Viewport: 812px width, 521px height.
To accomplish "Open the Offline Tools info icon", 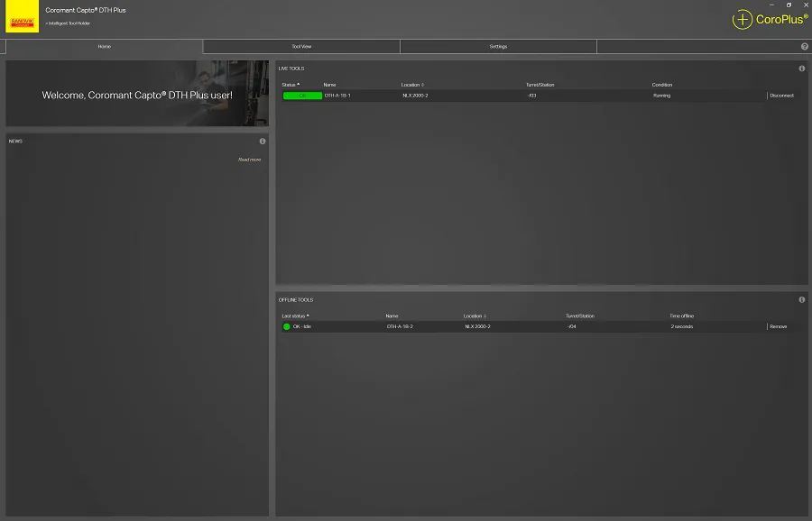I will click(801, 299).
